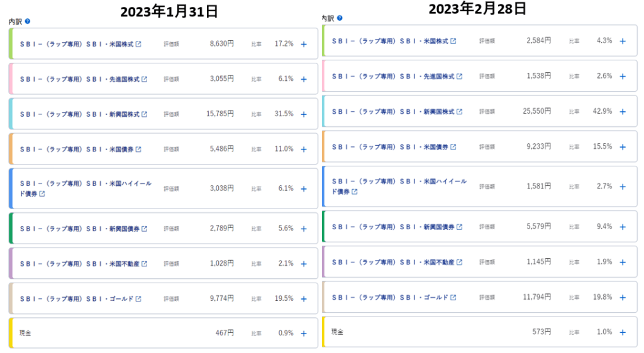Select the 2023年1月31日 date heading
This screenshot has height=353, width=644.
pos(169,11)
